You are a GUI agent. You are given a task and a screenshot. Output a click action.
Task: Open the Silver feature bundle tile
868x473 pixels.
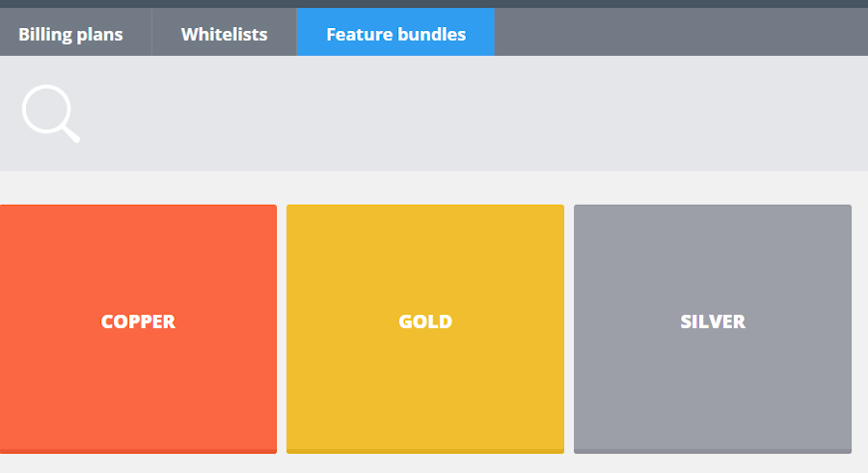click(713, 328)
